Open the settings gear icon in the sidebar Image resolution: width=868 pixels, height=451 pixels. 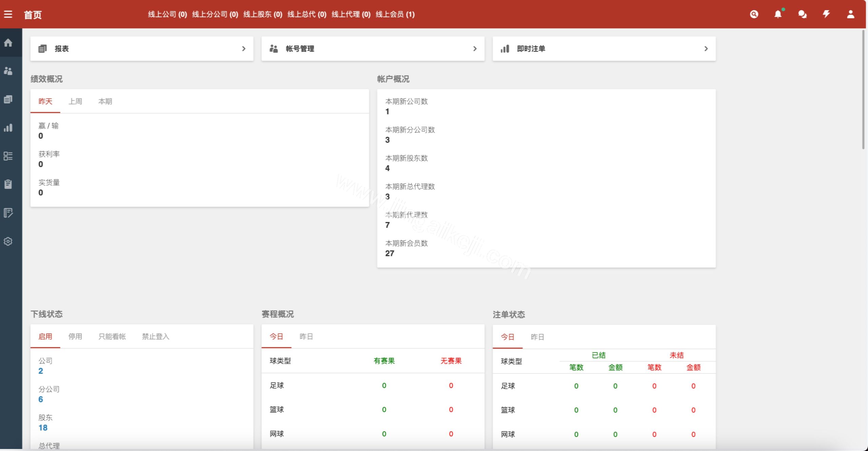8,241
